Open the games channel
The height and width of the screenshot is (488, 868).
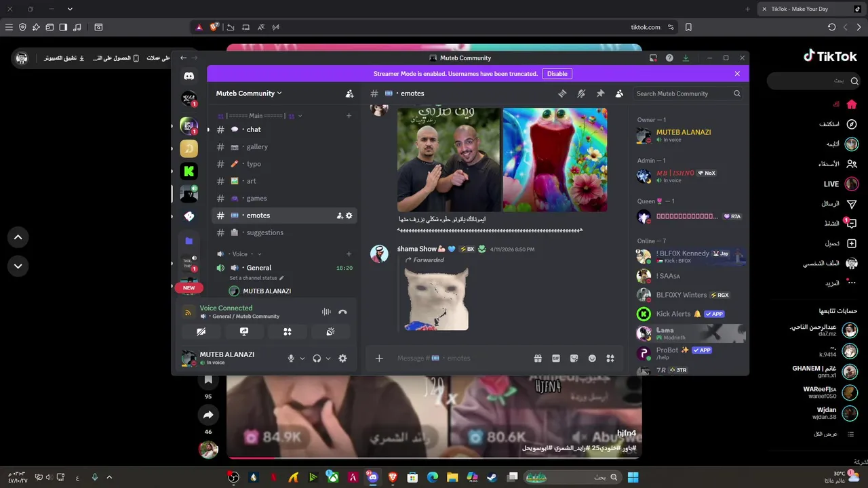tap(284, 198)
